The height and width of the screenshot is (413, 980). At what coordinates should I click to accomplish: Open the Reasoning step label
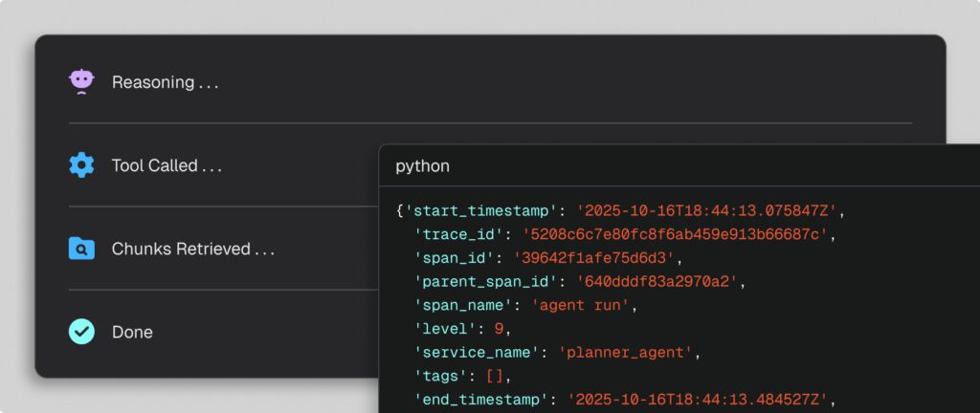click(x=165, y=83)
